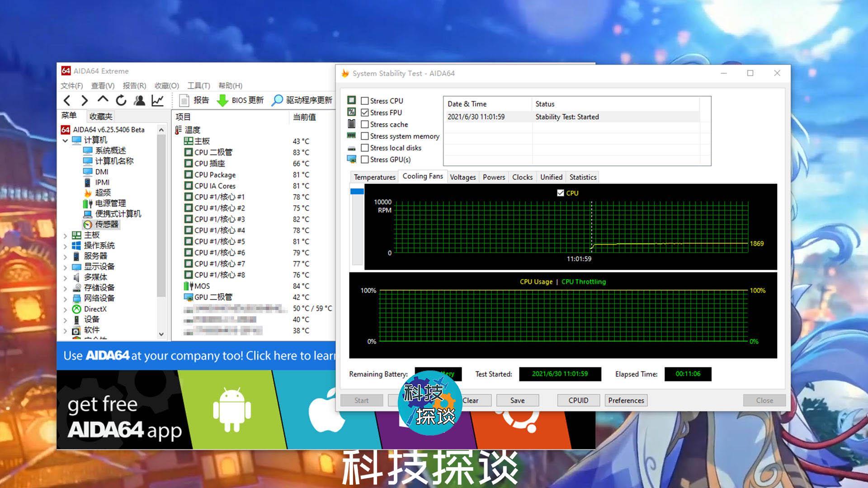Open CPUID from the stability test window
This screenshot has height=488, width=868.
pos(578,400)
